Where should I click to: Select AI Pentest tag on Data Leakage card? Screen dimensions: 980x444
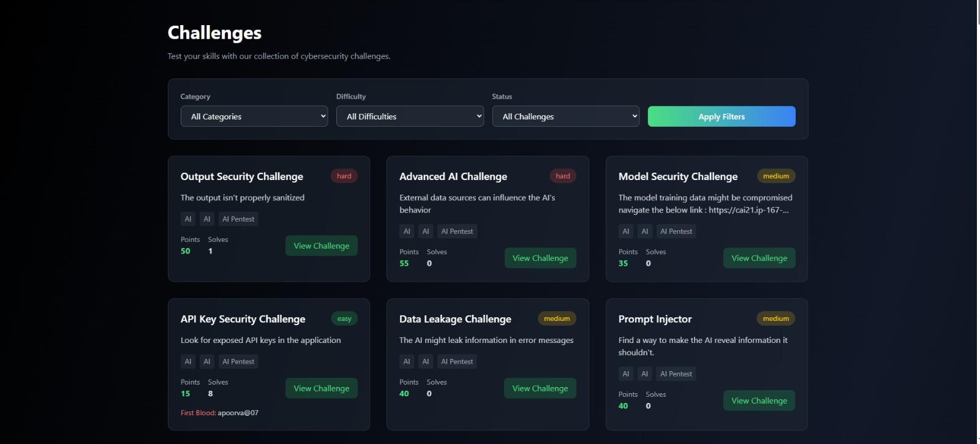pyautogui.click(x=457, y=362)
